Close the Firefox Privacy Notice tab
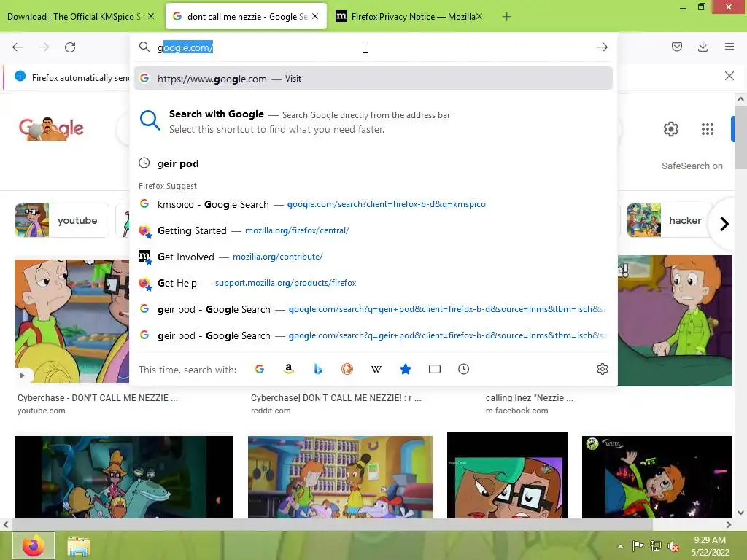The height and width of the screenshot is (560, 747). click(479, 16)
